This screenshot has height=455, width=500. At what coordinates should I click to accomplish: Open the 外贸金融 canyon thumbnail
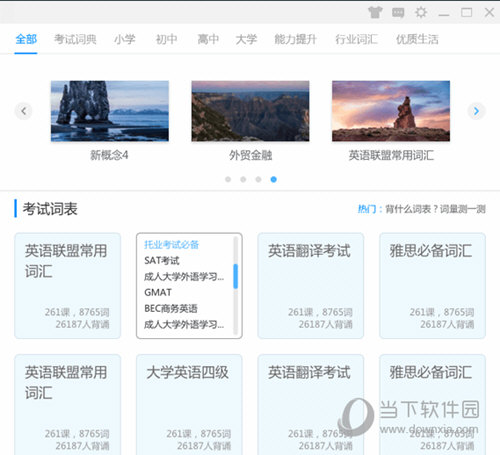coord(250,111)
